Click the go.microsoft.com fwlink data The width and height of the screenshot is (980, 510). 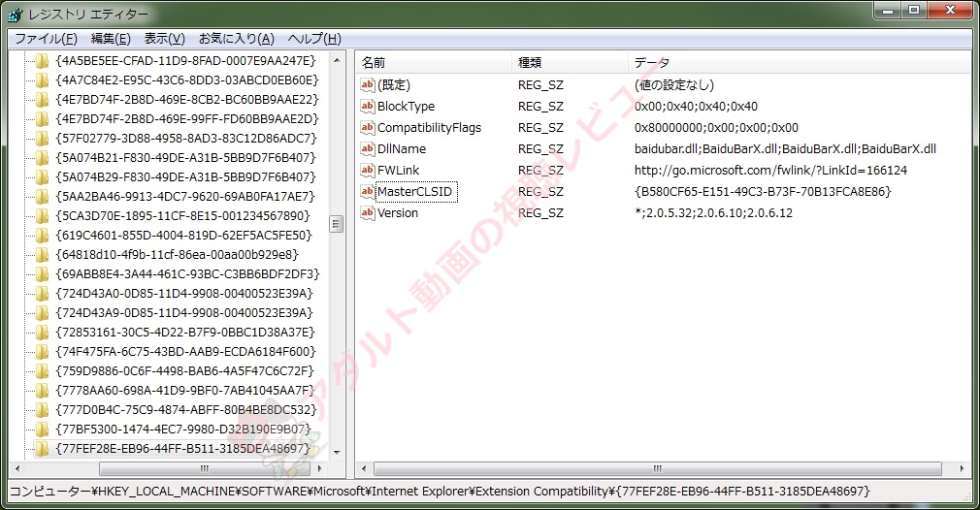click(770, 170)
